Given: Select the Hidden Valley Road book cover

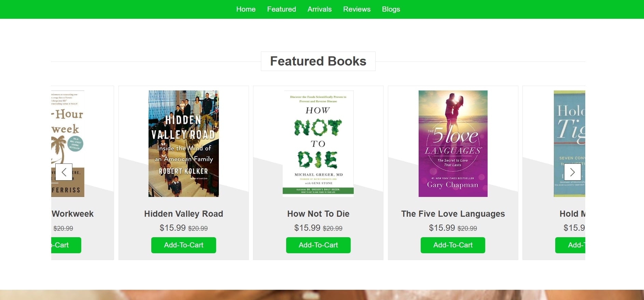Looking at the screenshot, I should (x=183, y=143).
